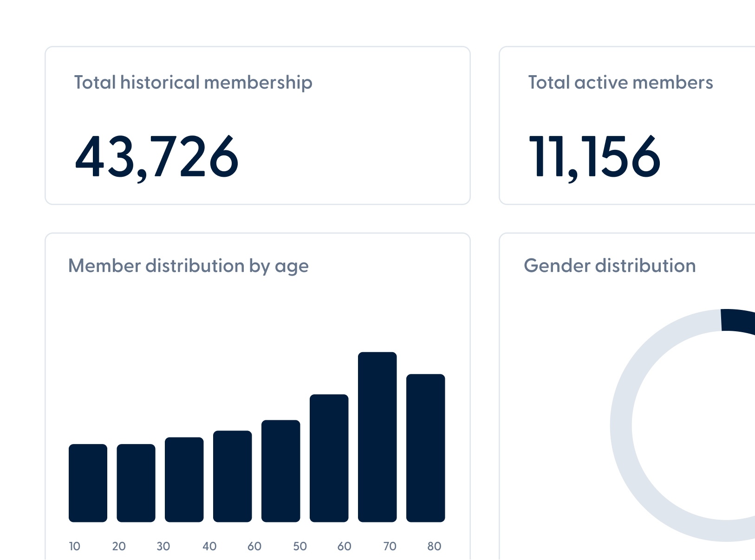This screenshot has height=560, width=755.
Task: Click the Total historical membership heading
Action: 193,83
